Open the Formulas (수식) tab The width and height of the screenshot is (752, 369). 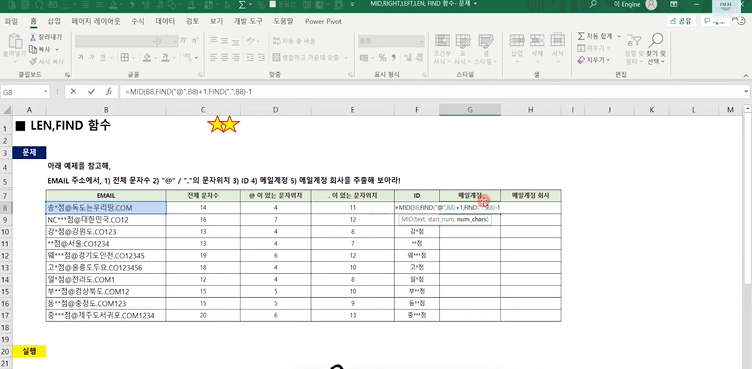pyautogui.click(x=138, y=21)
